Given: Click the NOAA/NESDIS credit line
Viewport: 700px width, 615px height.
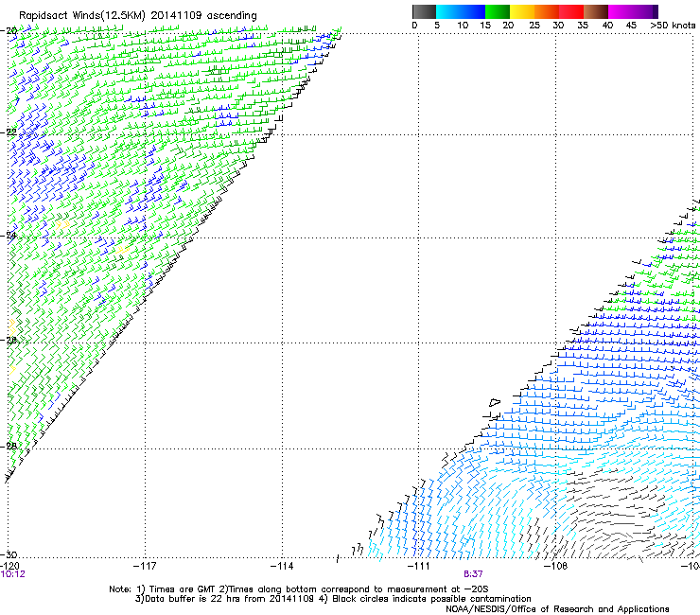Looking at the screenshot, I should coord(557,609).
